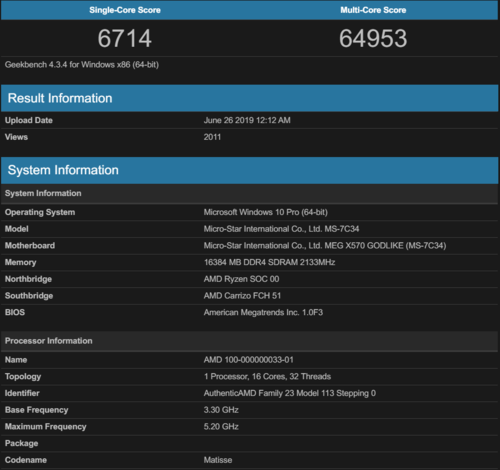Viewport: 500px width, 470px height.
Task: Select the Base Frequency label
Action: [x=37, y=410]
